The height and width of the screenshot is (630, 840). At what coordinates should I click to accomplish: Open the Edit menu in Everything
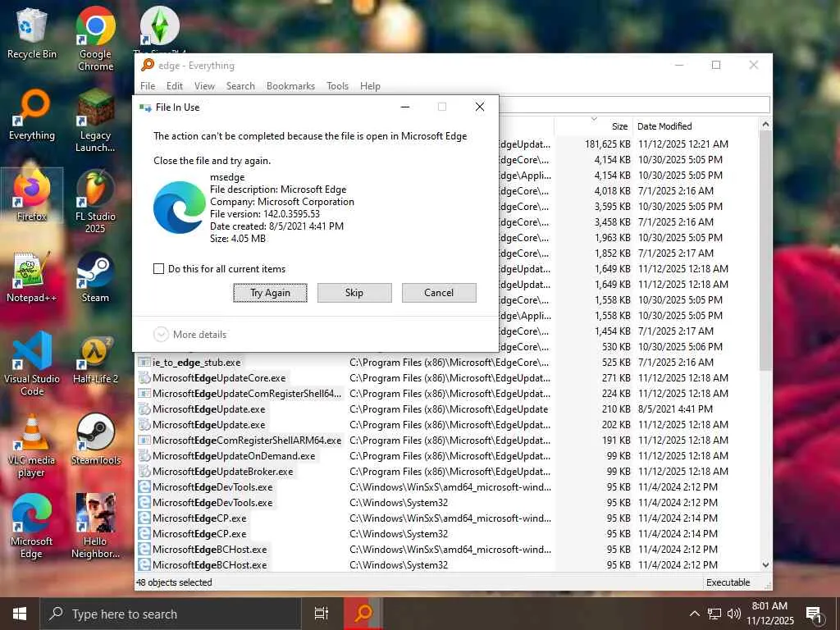click(174, 85)
